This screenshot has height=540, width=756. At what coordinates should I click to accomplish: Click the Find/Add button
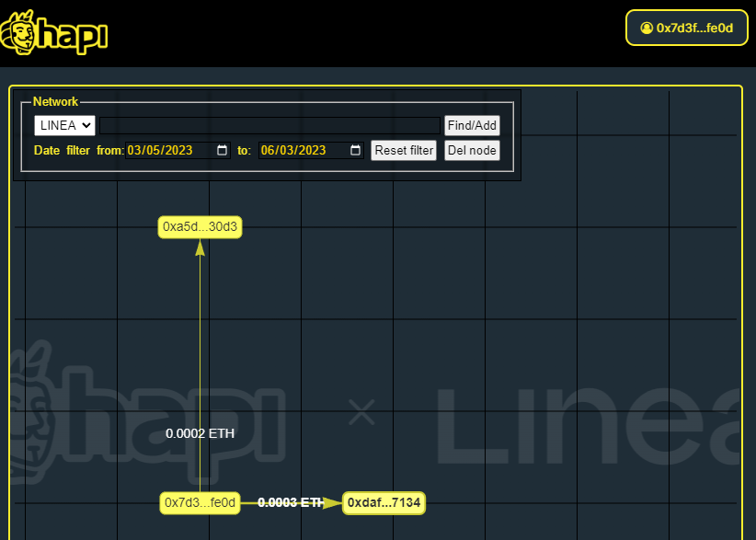point(472,125)
